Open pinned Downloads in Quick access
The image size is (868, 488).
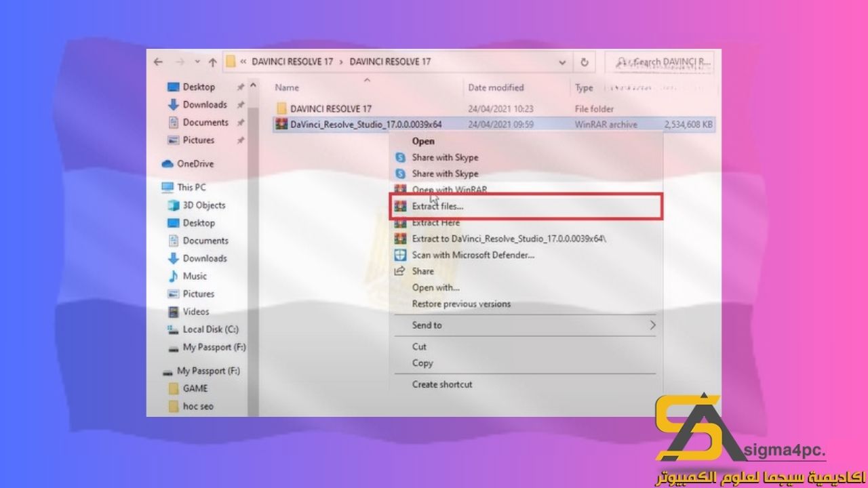pos(205,104)
